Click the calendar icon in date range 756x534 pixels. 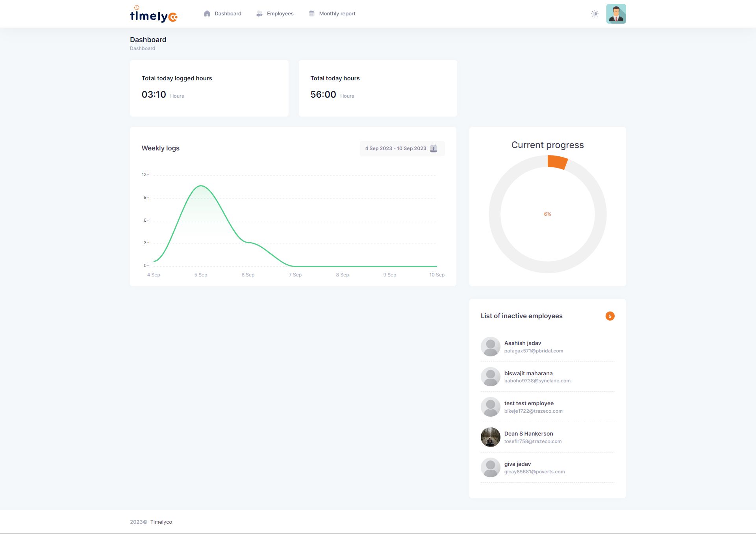[434, 148]
